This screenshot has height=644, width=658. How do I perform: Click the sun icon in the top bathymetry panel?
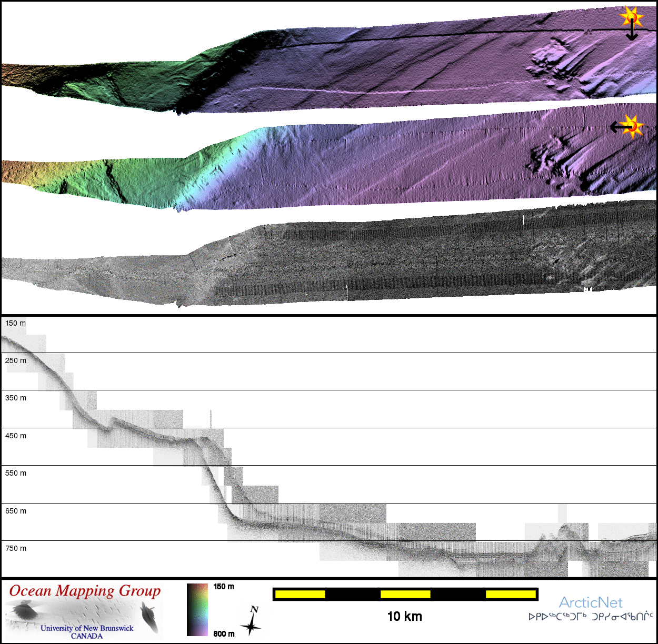(x=632, y=17)
